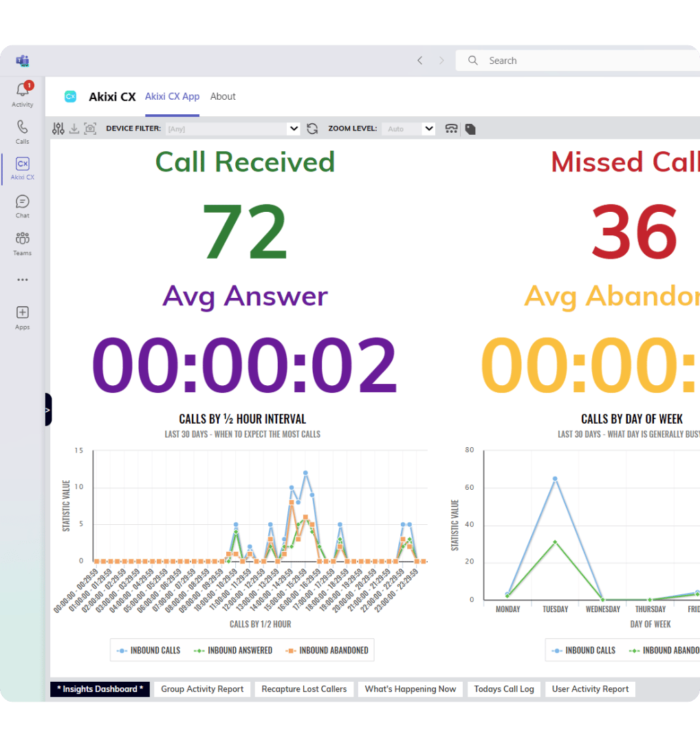Click the telephone handset toolbar icon
The width and height of the screenshot is (700, 745).
(x=452, y=129)
